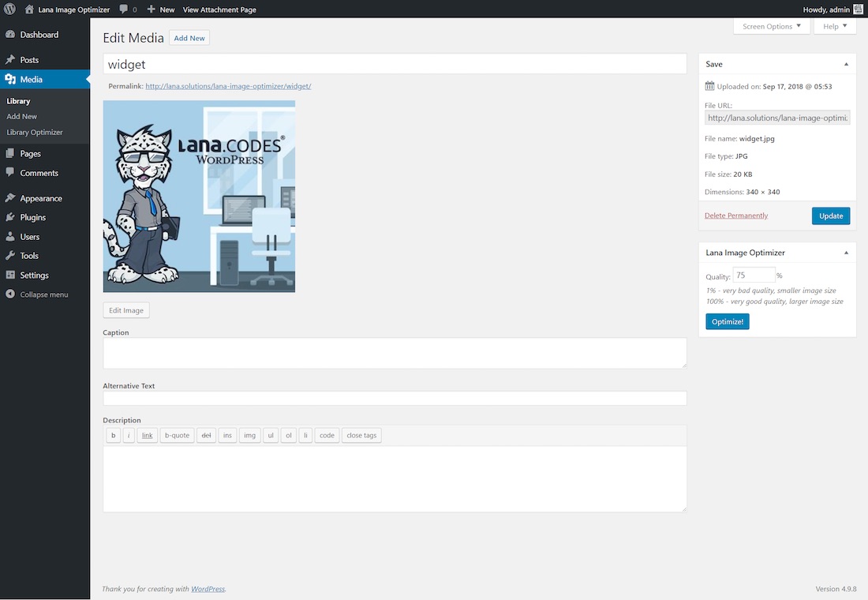Viewport: 868px width, 600px height.
Task: Click the ins quicktag button
Action: coord(227,436)
